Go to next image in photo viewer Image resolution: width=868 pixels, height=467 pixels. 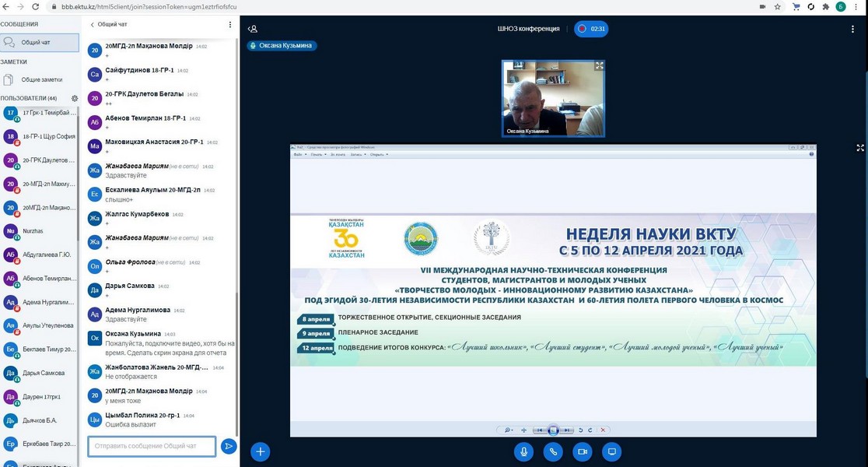click(x=567, y=430)
